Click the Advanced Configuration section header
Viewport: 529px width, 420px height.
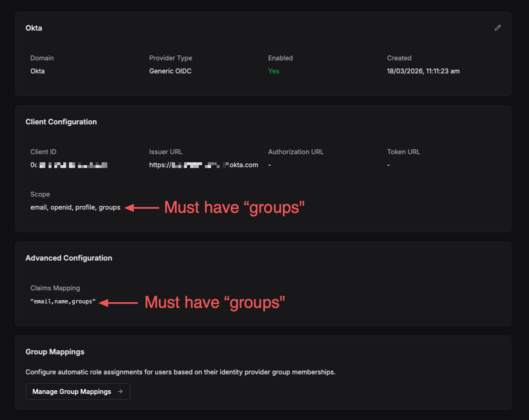pyautogui.click(x=69, y=258)
